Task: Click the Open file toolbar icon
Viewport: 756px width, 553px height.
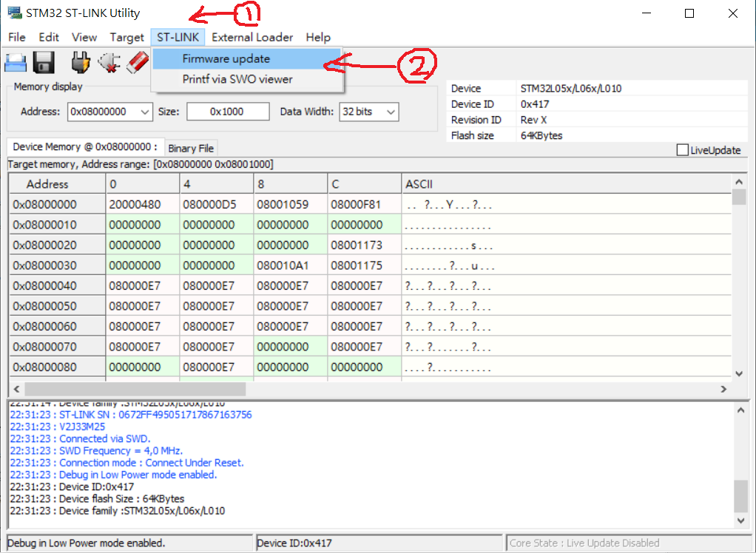Action: tap(16, 63)
